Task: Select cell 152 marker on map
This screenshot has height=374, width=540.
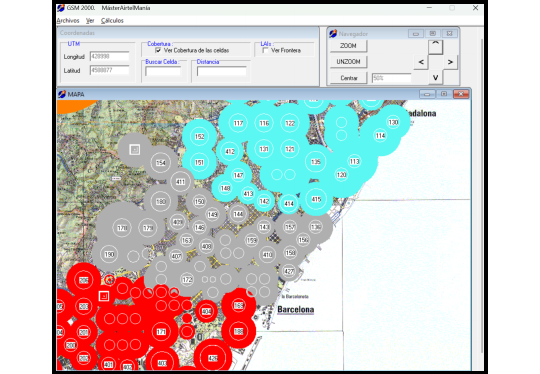Action: [199, 136]
